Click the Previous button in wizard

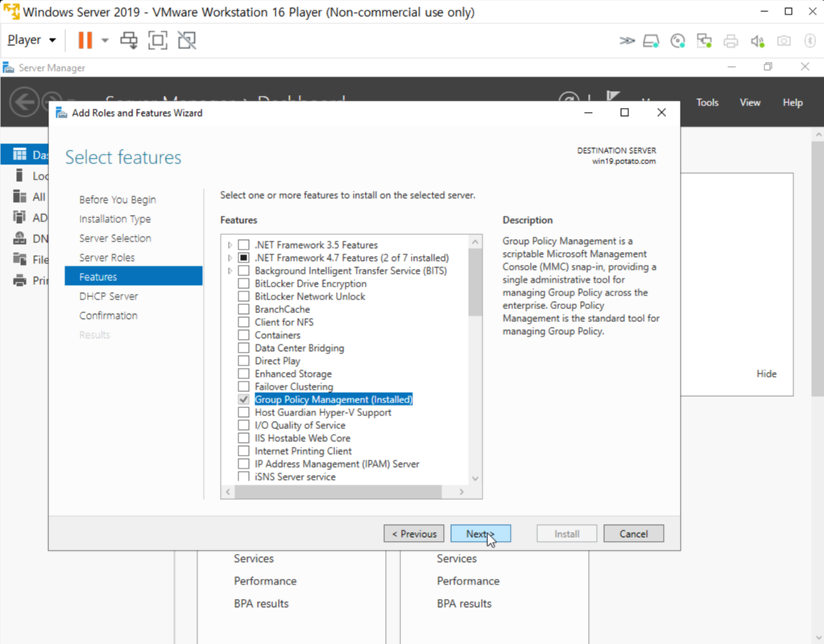coord(413,534)
